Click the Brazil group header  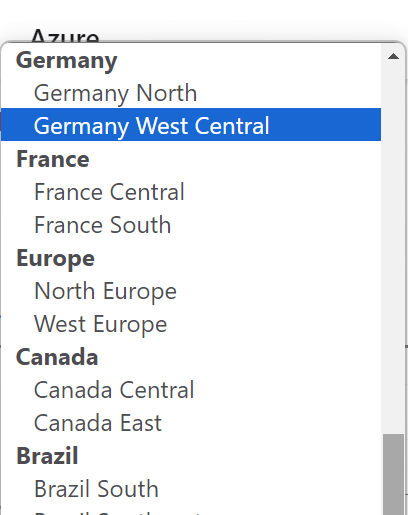pyautogui.click(x=47, y=456)
